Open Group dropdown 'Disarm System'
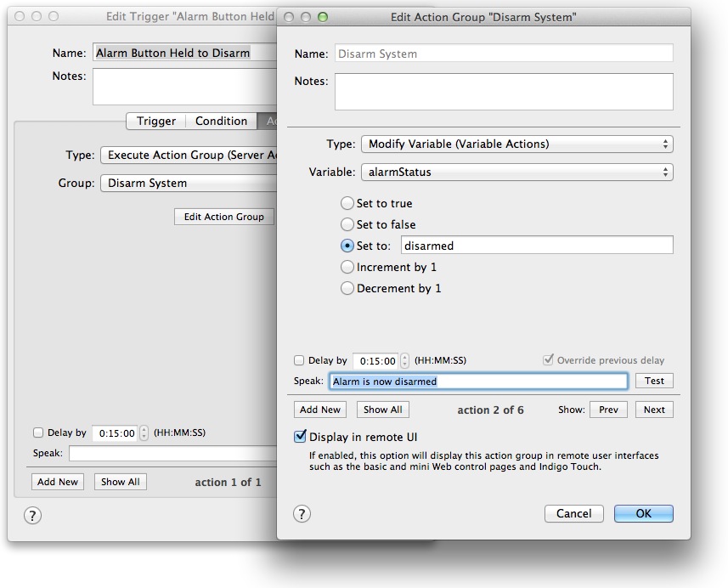728x588 pixels. [189, 183]
